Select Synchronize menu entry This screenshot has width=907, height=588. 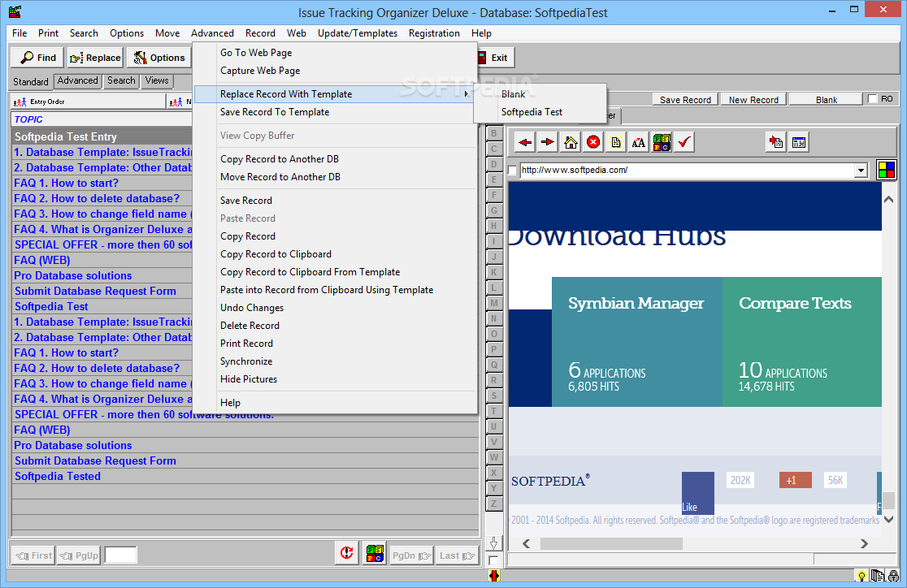click(x=245, y=361)
